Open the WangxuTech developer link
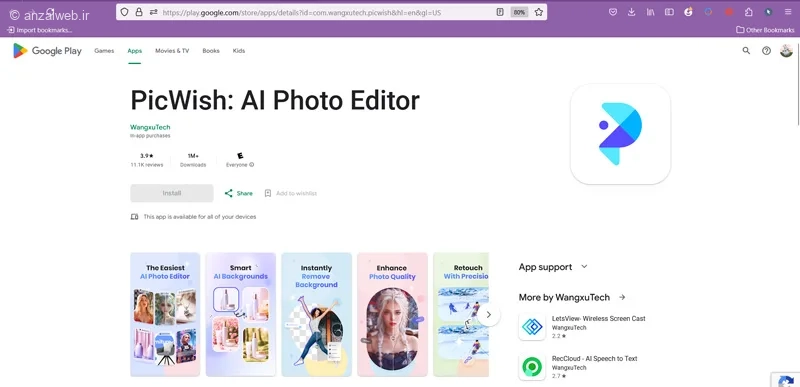 (150, 127)
